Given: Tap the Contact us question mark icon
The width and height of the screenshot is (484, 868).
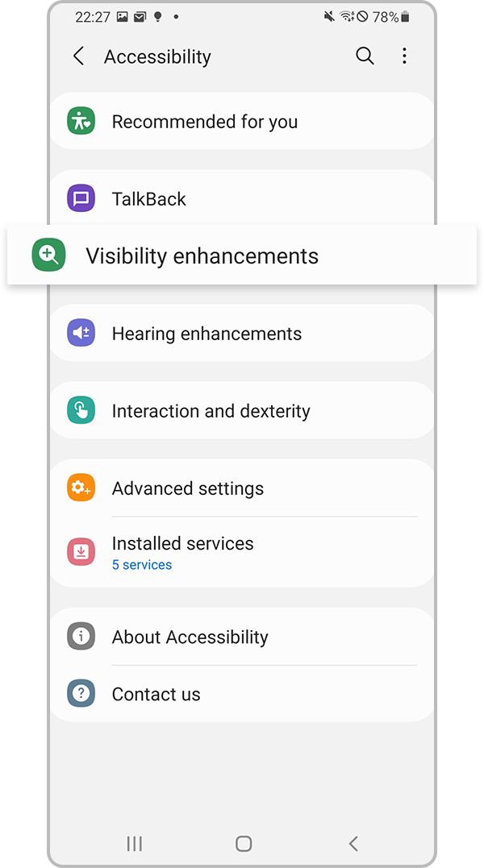Looking at the screenshot, I should (x=81, y=694).
